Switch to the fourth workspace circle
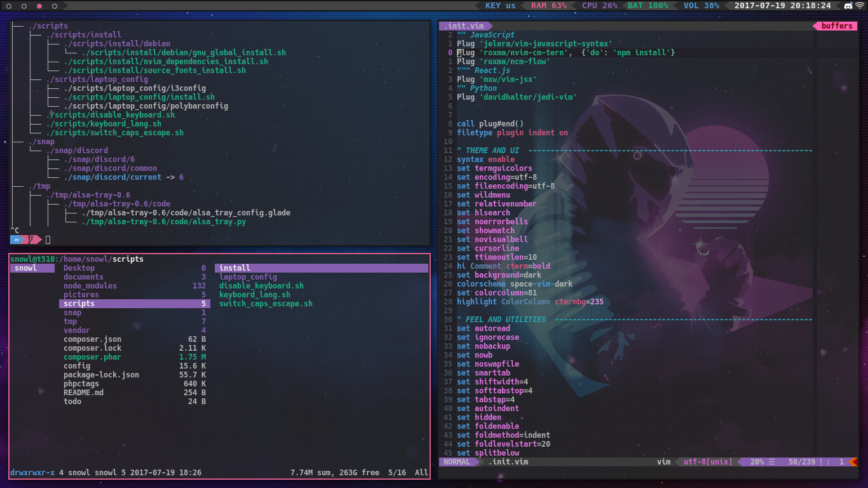Screen dimensions: 868x488 pyautogui.click(x=55, y=6)
